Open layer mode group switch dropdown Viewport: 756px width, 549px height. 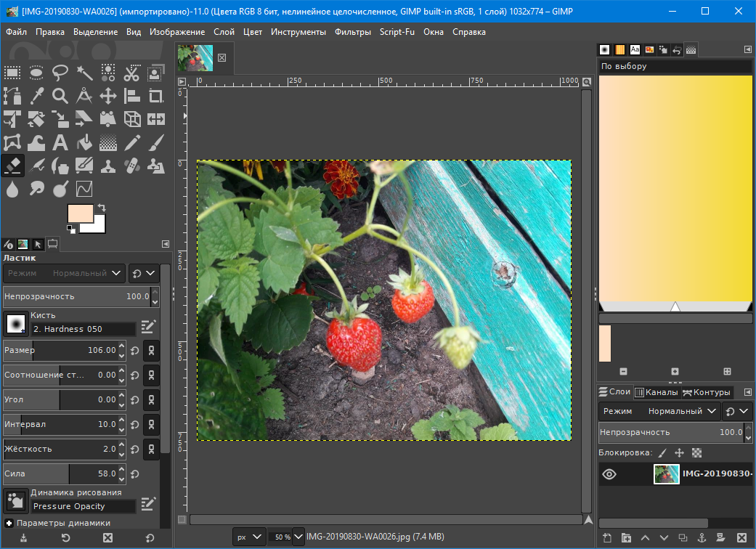coord(737,411)
